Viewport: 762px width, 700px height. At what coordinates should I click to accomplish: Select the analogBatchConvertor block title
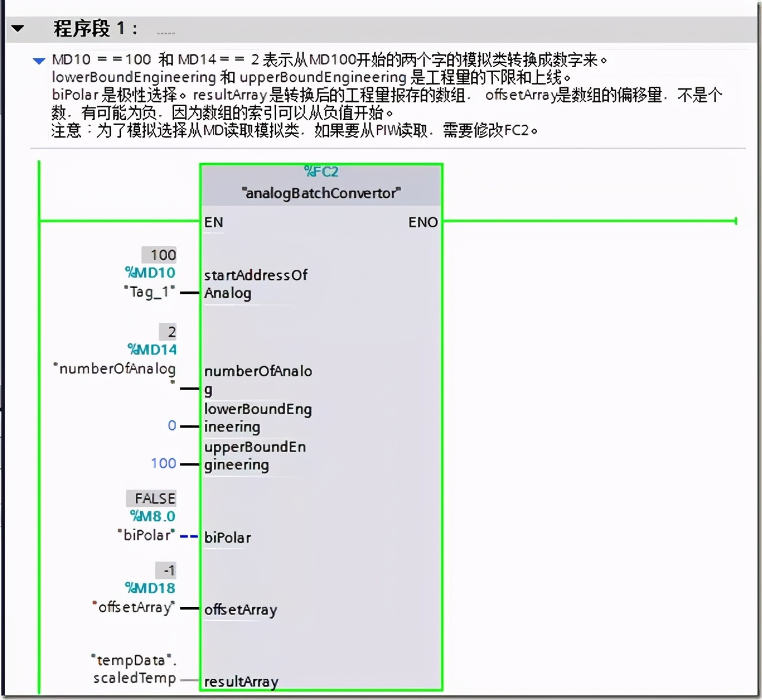point(321,193)
